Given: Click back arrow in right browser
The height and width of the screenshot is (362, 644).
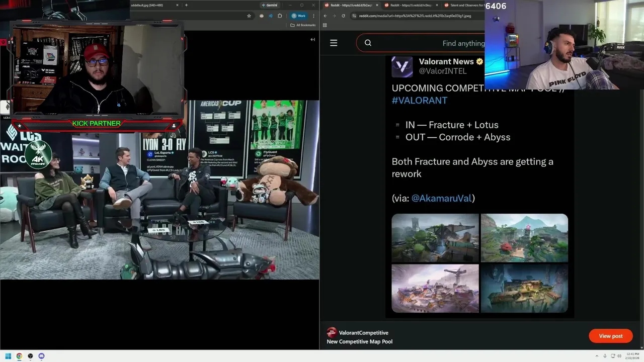Looking at the screenshot, I should tap(325, 16).
